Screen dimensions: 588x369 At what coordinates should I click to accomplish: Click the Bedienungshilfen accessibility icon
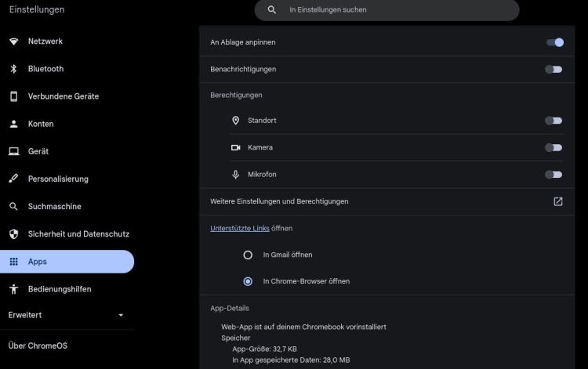click(14, 289)
